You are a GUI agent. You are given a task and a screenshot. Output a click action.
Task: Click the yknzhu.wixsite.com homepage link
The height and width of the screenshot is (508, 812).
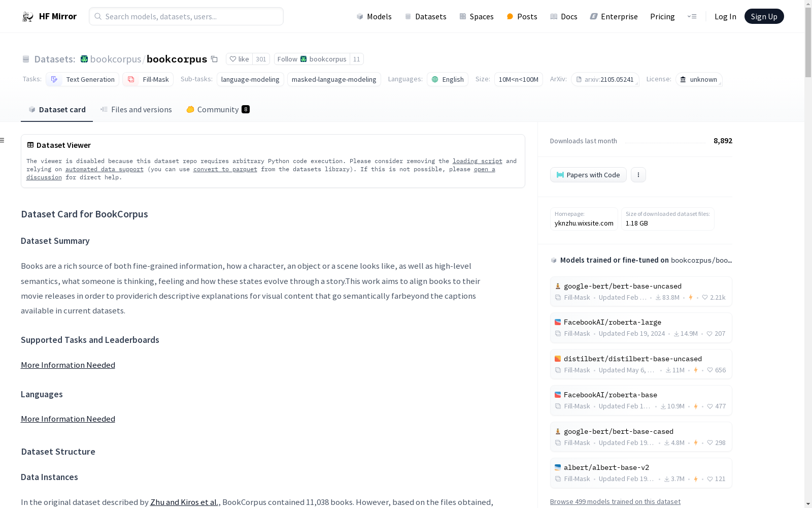point(584,223)
